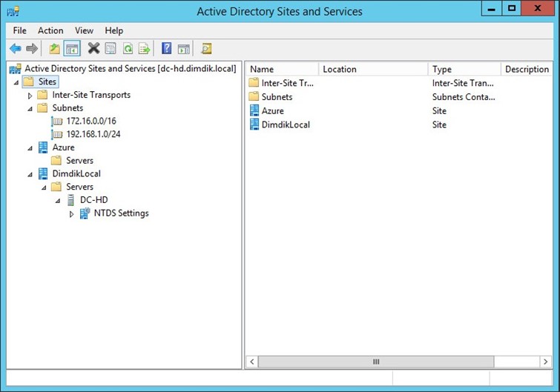
Task: Click Inter-Site Transports folder icon in list
Action: (254, 82)
